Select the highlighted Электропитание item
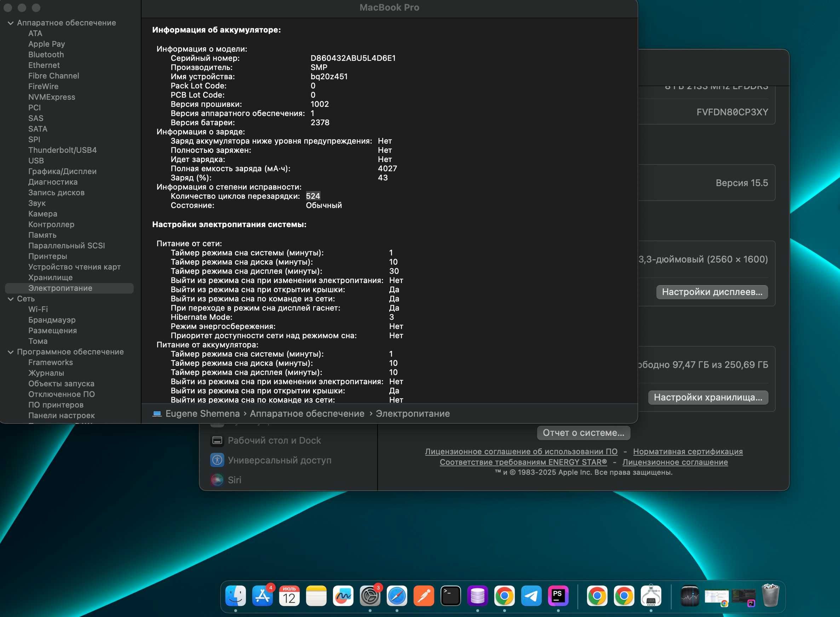Screen dimensions: 840x617 pos(69,288)
